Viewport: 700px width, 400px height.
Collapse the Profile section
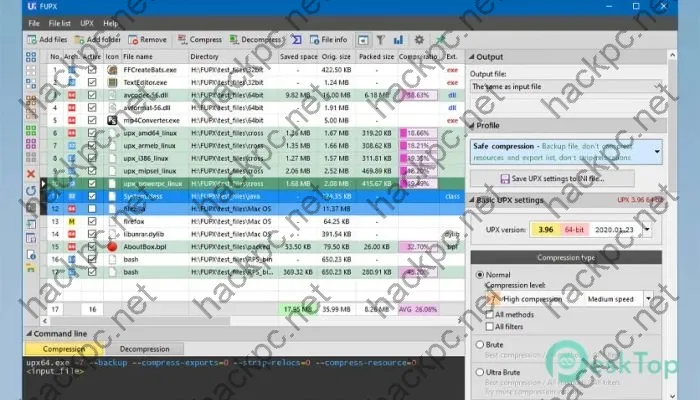[x=472, y=125]
